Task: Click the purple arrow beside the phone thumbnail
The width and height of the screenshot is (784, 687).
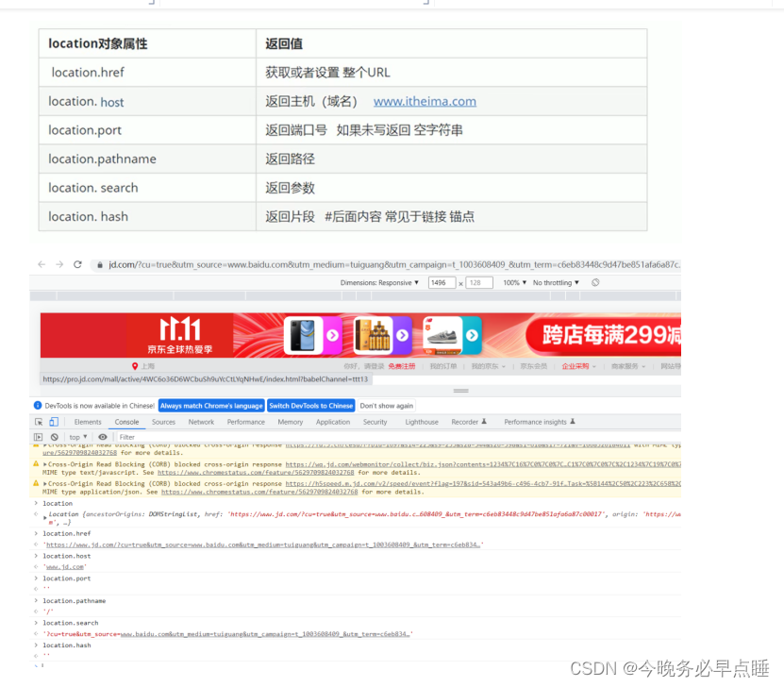Action: tap(332, 335)
